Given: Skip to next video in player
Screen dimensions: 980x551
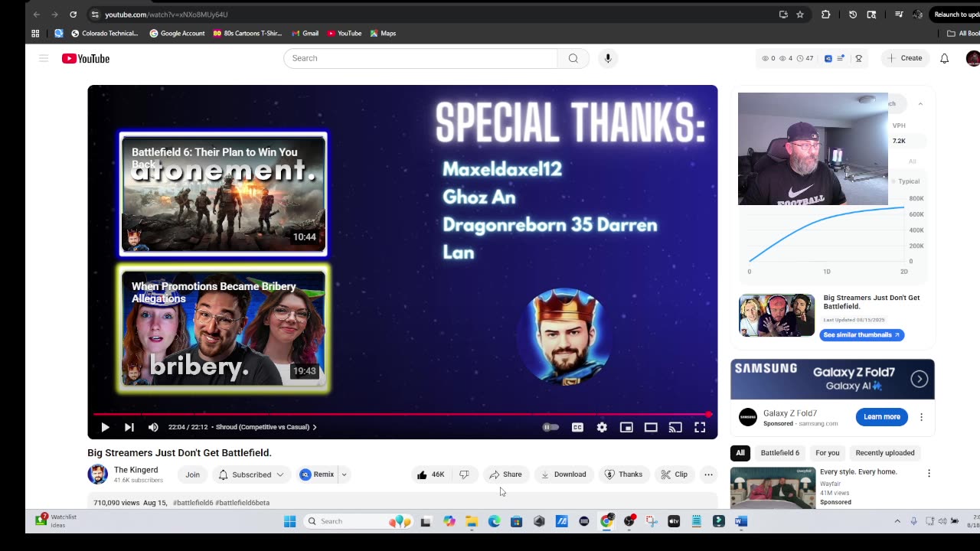Looking at the screenshot, I should point(129,427).
